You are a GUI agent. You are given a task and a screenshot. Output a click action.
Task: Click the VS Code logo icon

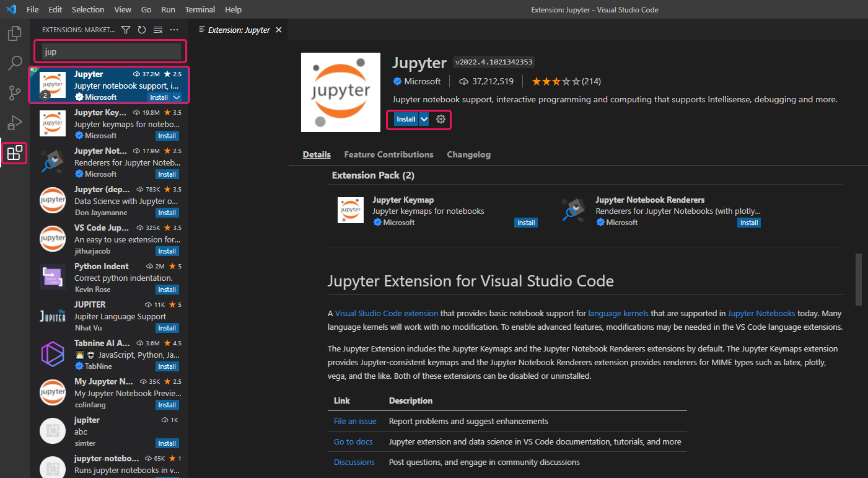(11, 10)
